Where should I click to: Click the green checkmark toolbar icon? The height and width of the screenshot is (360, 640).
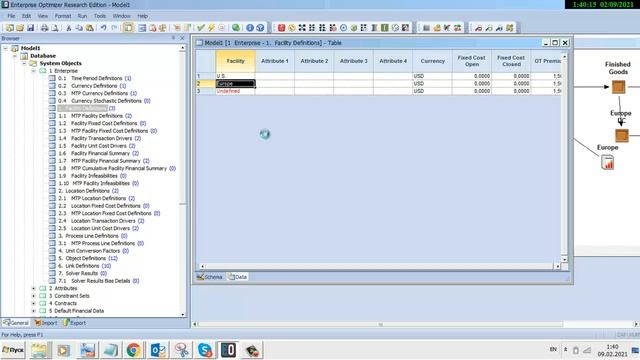click(x=201, y=28)
